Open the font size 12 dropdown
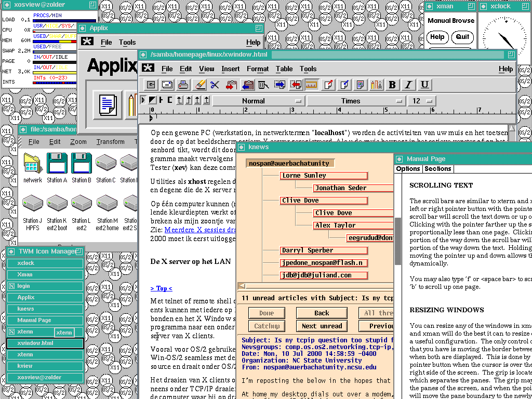Viewport: 532px width, 399px height. point(422,101)
